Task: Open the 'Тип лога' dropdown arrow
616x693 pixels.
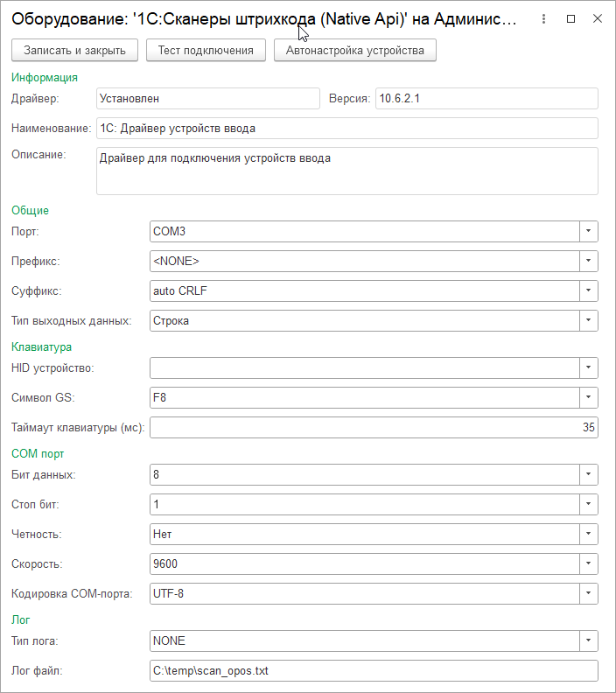Action: tap(589, 640)
